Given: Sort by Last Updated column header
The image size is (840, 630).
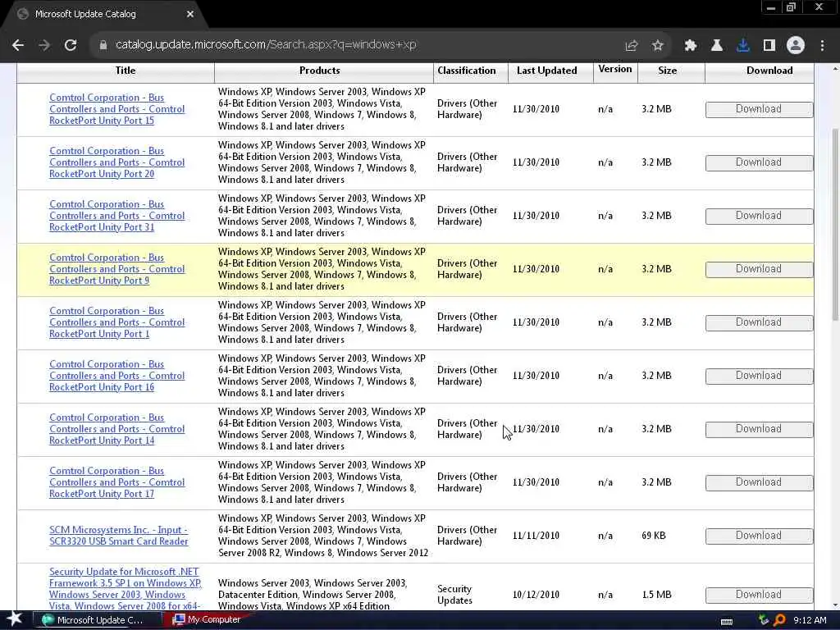Looking at the screenshot, I should 547,71.
